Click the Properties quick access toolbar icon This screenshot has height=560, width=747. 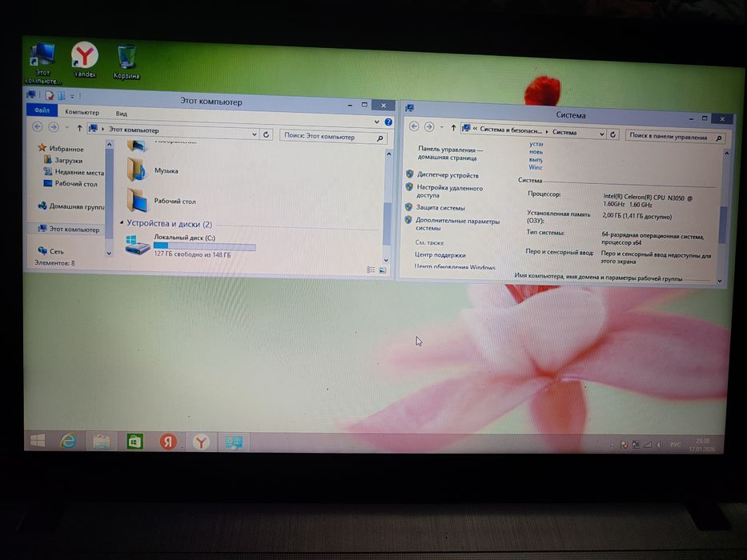50,96
